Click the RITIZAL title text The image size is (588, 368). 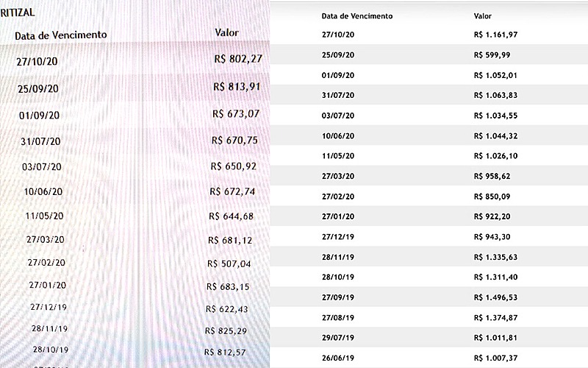(18, 13)
